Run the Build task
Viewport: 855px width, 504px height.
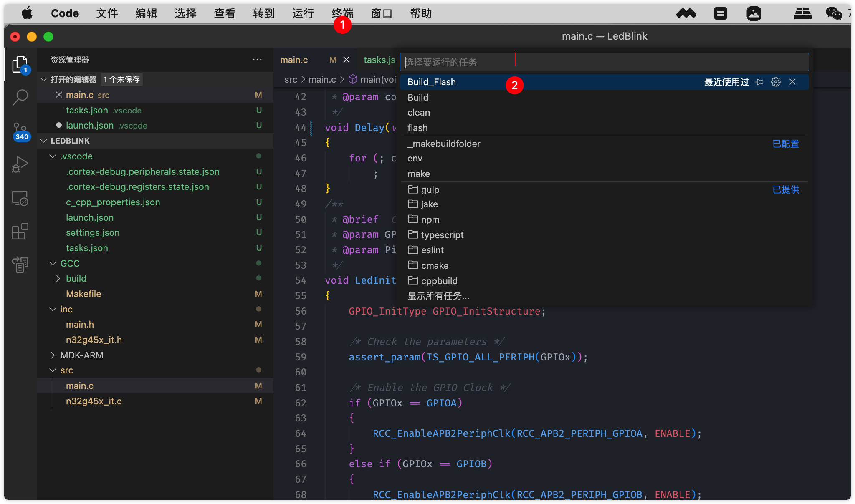pos(604,97)
